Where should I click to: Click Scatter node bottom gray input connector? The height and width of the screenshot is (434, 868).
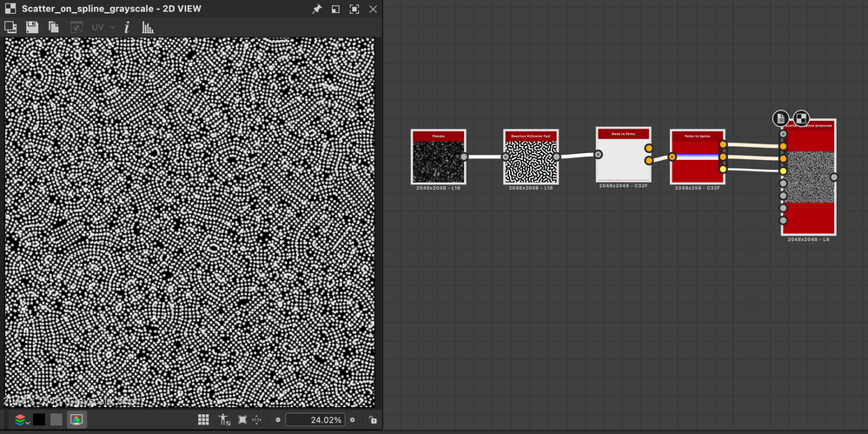784,220
